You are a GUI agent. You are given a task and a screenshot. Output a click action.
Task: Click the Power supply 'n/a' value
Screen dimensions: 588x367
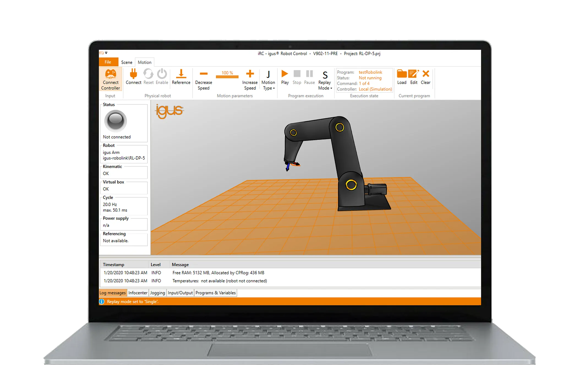click(x=106, y=225)
